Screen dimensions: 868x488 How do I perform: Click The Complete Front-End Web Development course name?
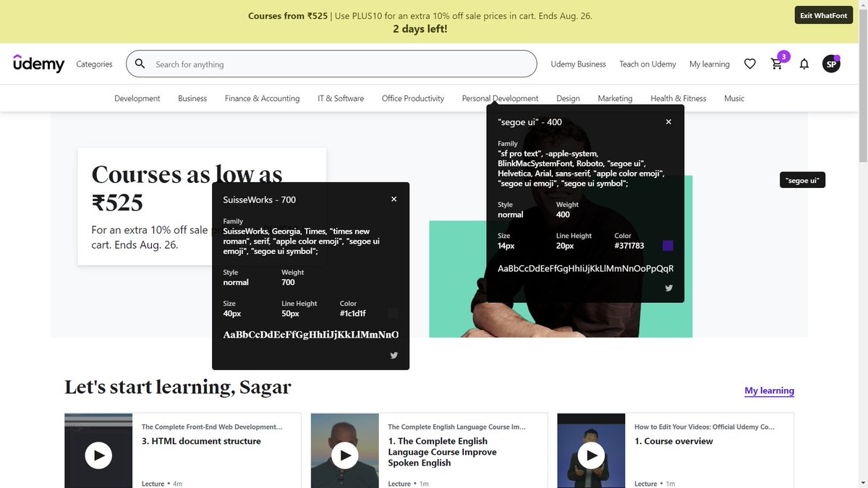212,427
